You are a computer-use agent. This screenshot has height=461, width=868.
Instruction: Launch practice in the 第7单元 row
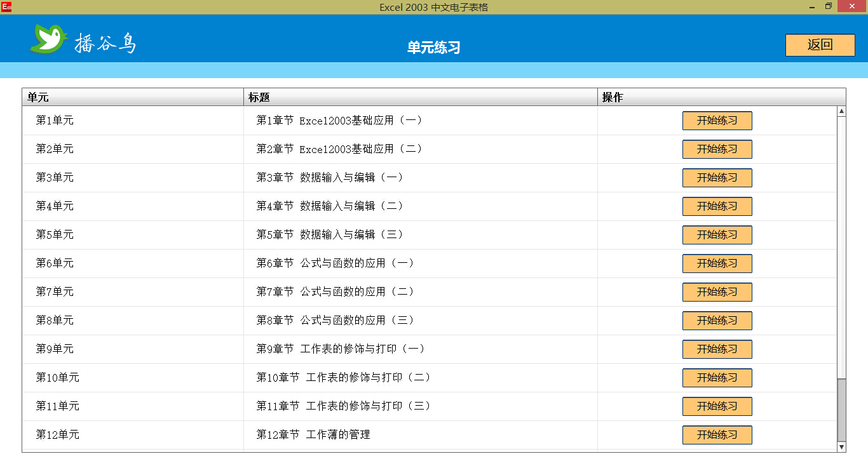click(x=717, y=292)
